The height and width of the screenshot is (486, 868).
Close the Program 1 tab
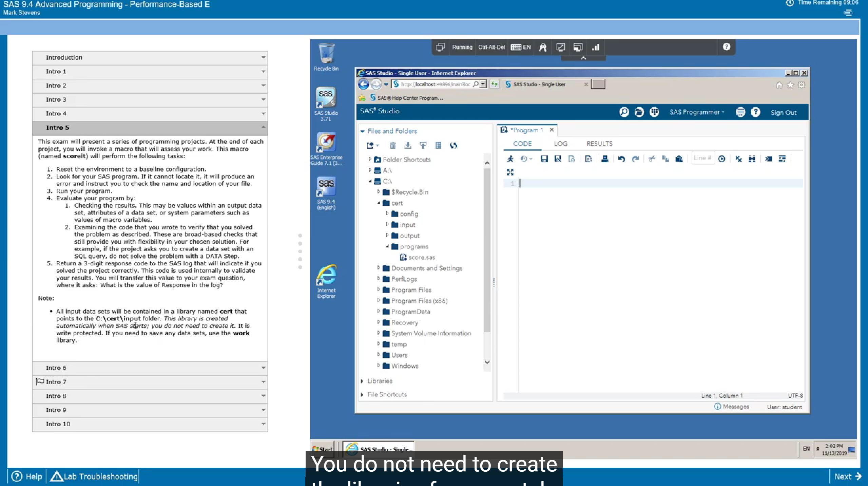click(552, 130)
